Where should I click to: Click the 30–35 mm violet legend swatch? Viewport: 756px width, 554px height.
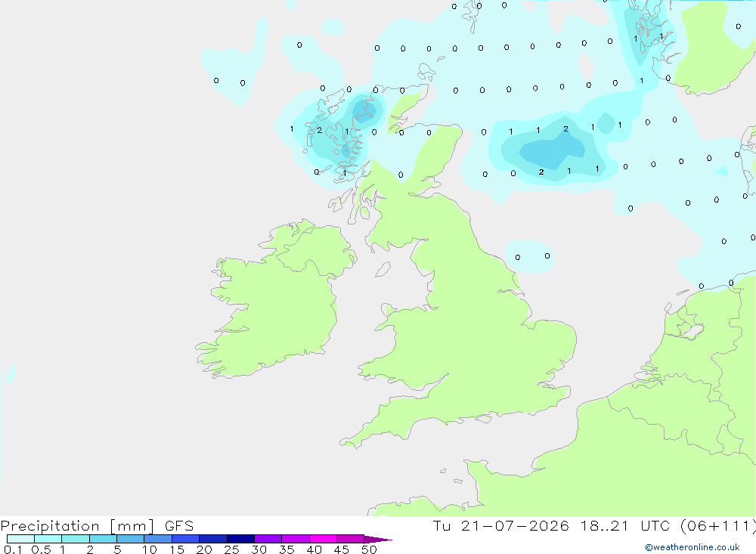point(268,539)
